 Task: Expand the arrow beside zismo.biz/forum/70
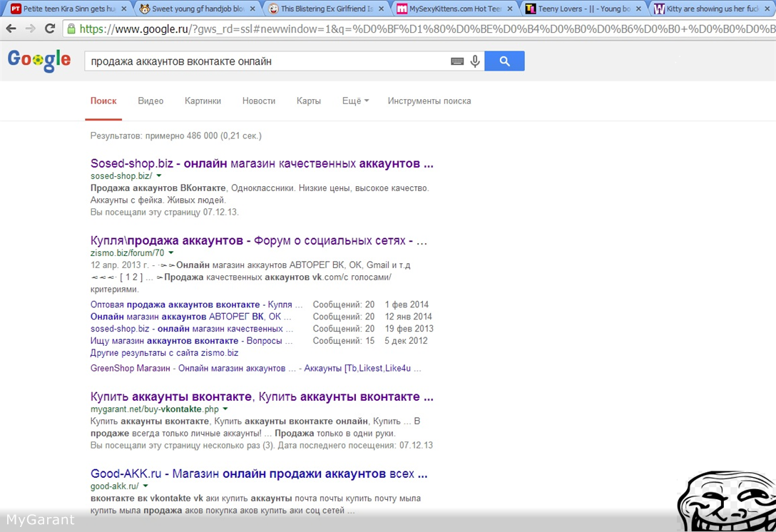pyautogui.click(x=171, y=253)
